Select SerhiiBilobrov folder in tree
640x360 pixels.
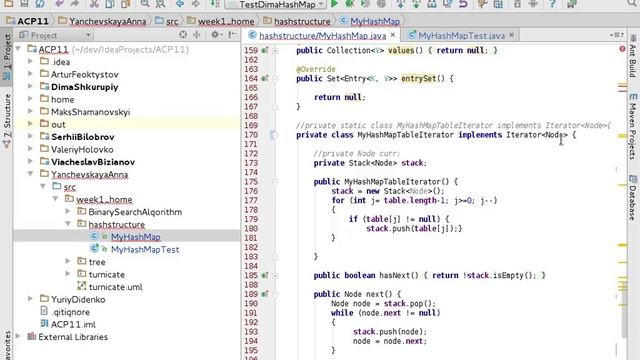coord(82,137)
